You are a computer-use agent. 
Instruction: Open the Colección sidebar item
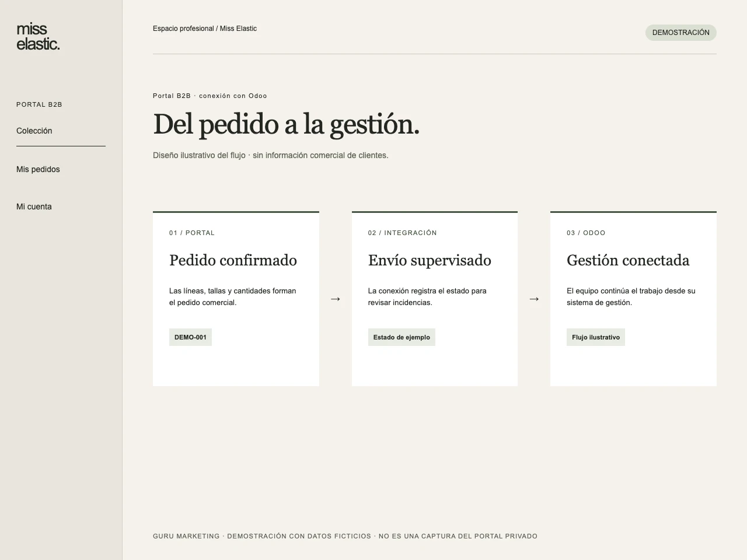coord(34,131)
